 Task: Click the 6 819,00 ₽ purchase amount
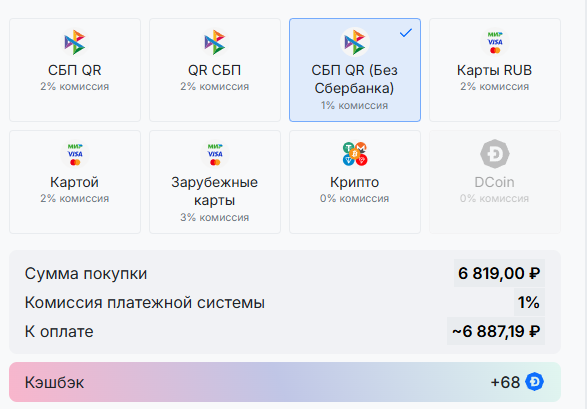499,273
